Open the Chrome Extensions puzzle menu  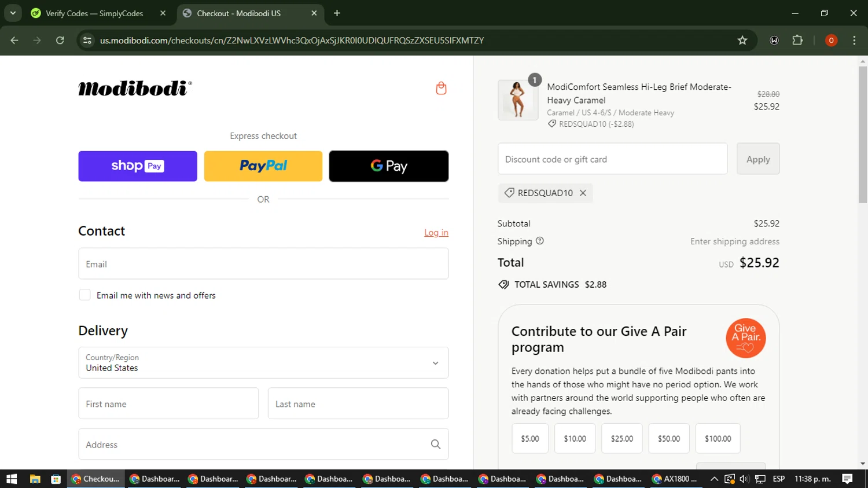797,41
